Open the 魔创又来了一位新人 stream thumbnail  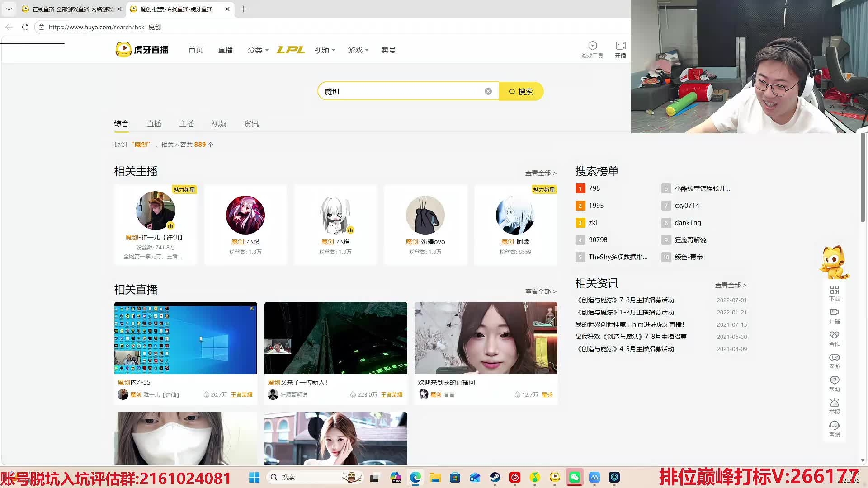point(336,338)
